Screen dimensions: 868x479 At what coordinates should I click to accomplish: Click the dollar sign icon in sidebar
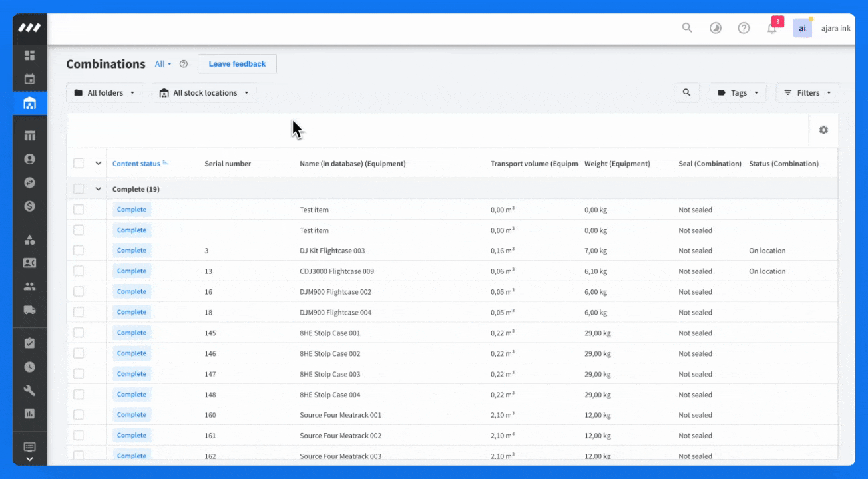point(29,206)
